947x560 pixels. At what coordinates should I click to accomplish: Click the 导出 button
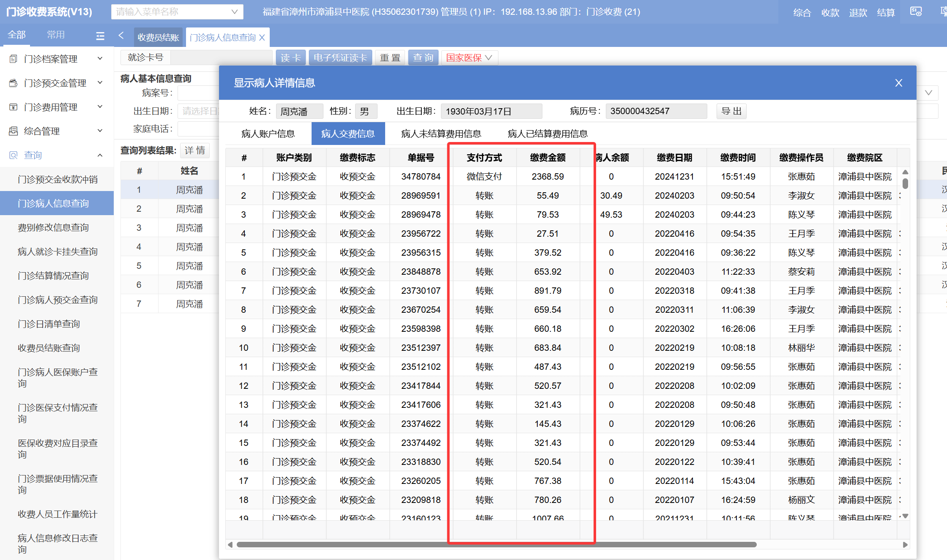click(x=731, y=111)
